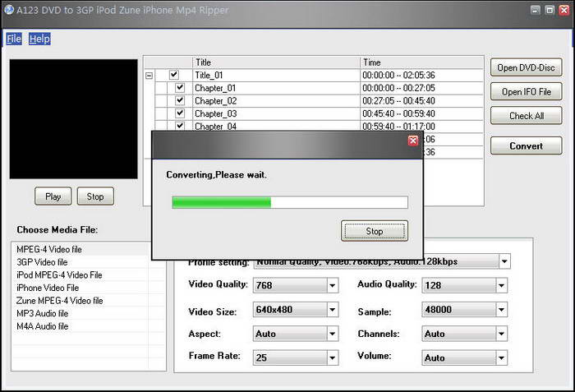The image size is (575, 392).
Task: Stop the preview playback below the video
Action: point(95,196)
